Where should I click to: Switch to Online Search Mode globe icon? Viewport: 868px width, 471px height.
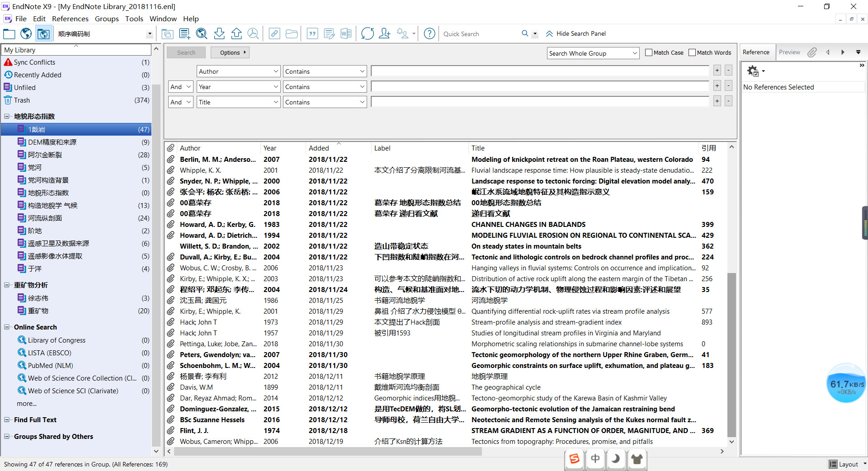[x=26, y=33]
